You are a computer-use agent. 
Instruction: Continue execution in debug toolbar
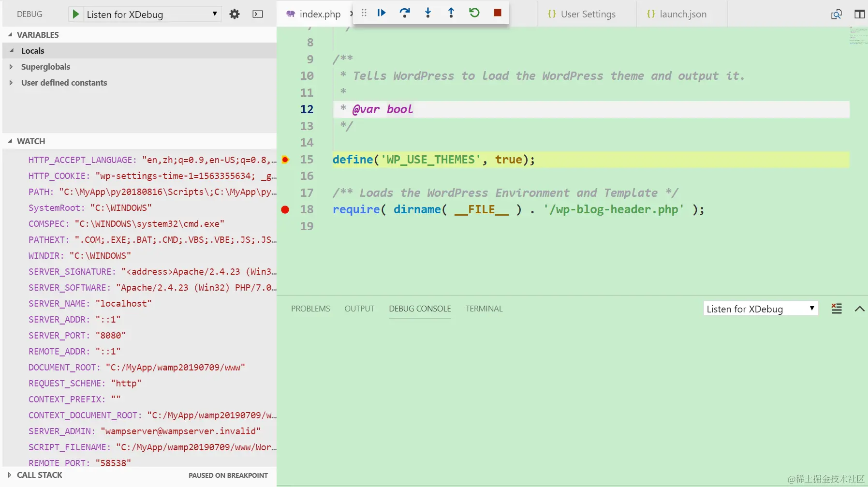382,13
